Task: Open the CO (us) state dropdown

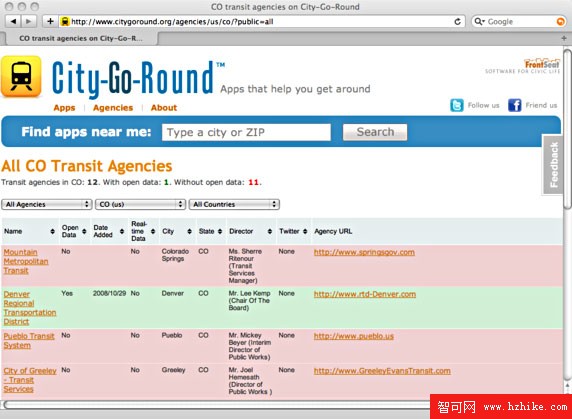Action: (140, 204)
